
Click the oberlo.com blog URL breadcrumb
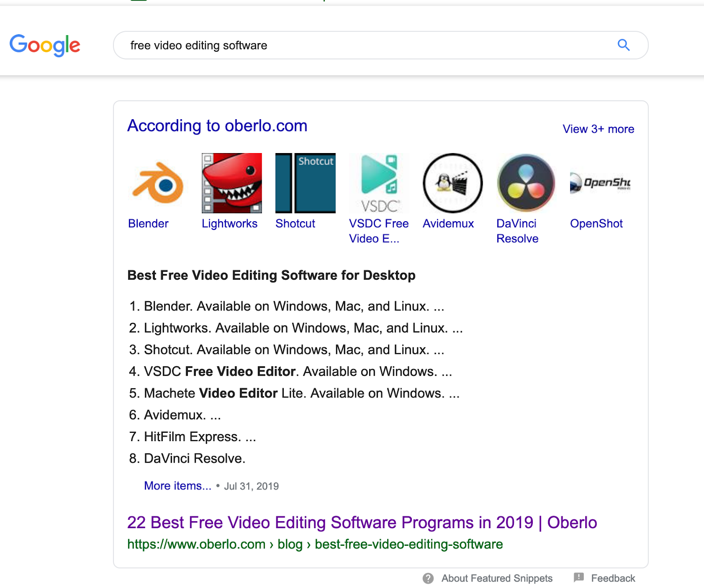click(x=315, y=544)
